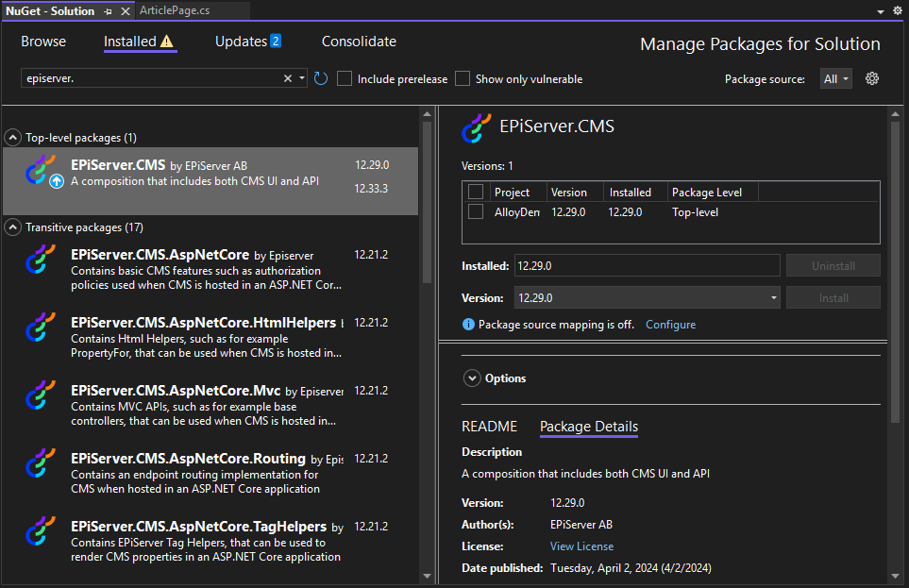Check the AlloyDen project checkbox

pyautogui.click(x=476, y=212)
